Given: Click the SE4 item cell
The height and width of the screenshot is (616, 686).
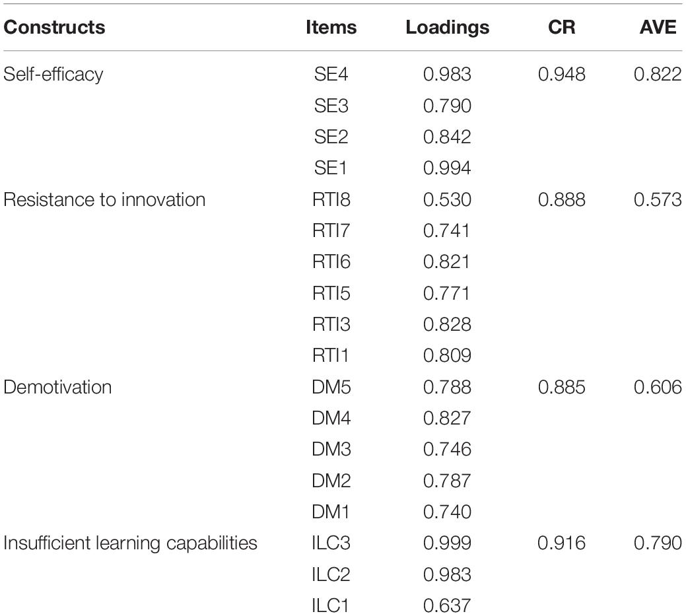Looking at the screenshot, I should click(331, 75).
